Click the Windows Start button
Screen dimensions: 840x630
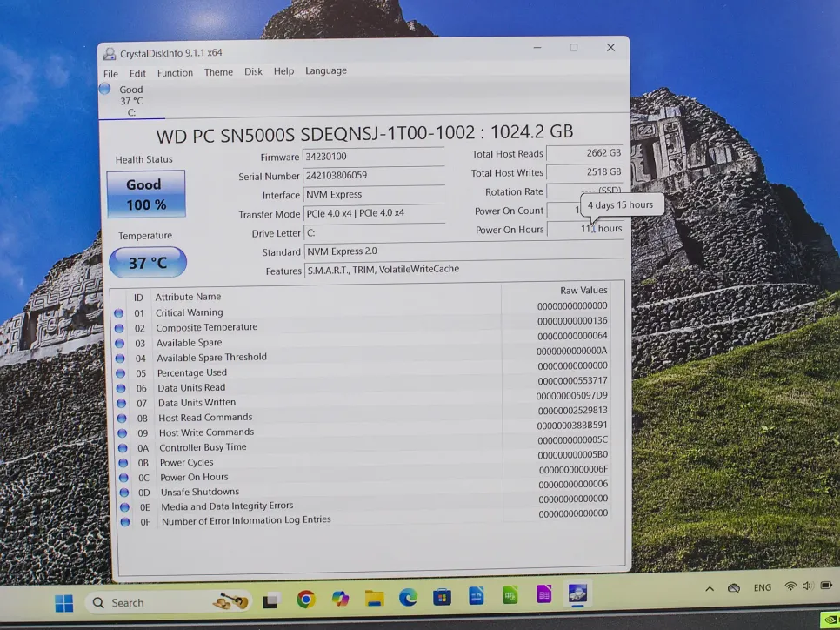click(x=64, y=603)
